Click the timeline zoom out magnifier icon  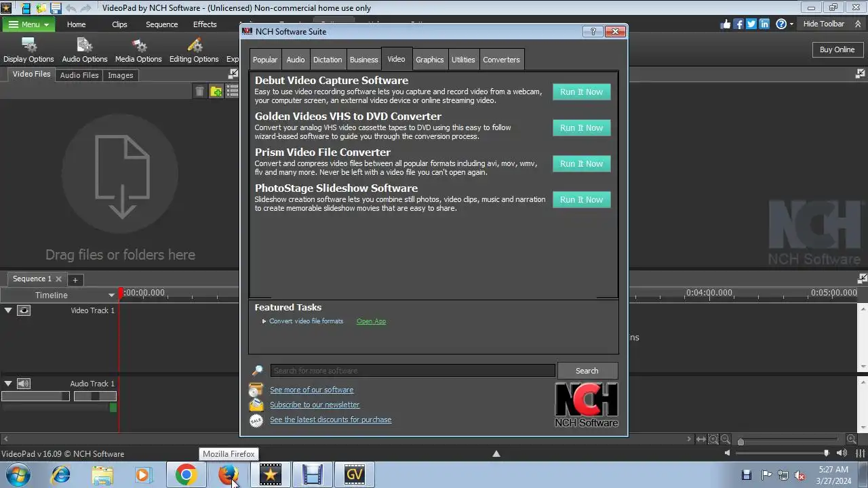click(x=725, y=439)
